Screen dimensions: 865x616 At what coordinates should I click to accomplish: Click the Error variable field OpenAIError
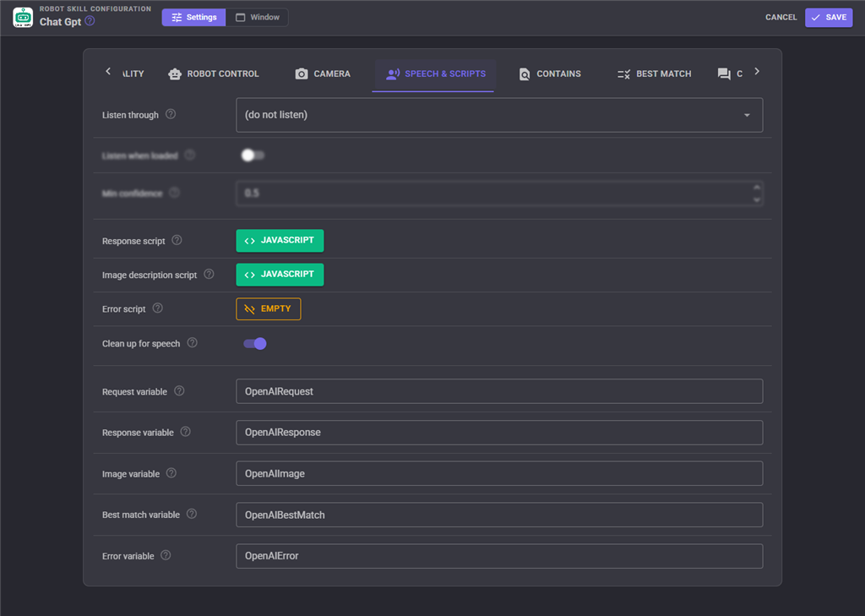point(499,556)
